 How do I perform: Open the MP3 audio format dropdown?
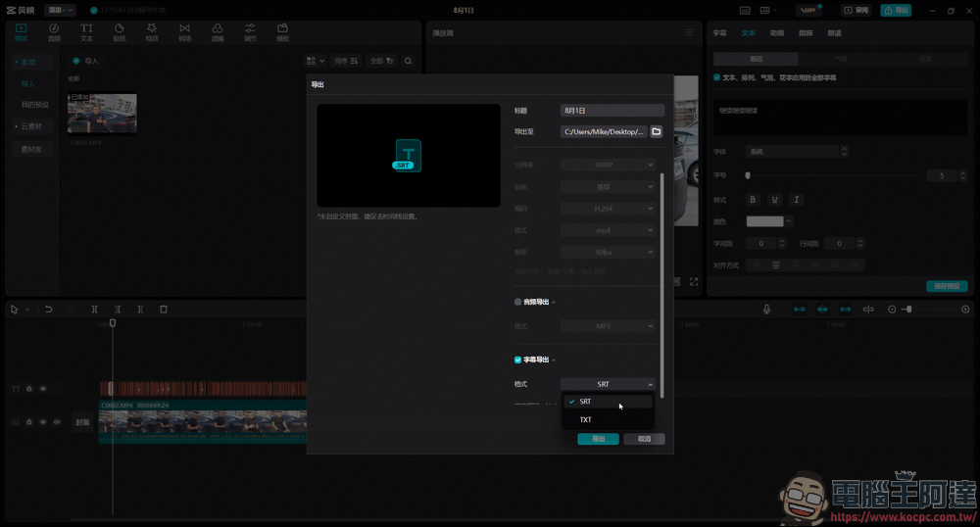pyautogui.click(x=608, y=326)
